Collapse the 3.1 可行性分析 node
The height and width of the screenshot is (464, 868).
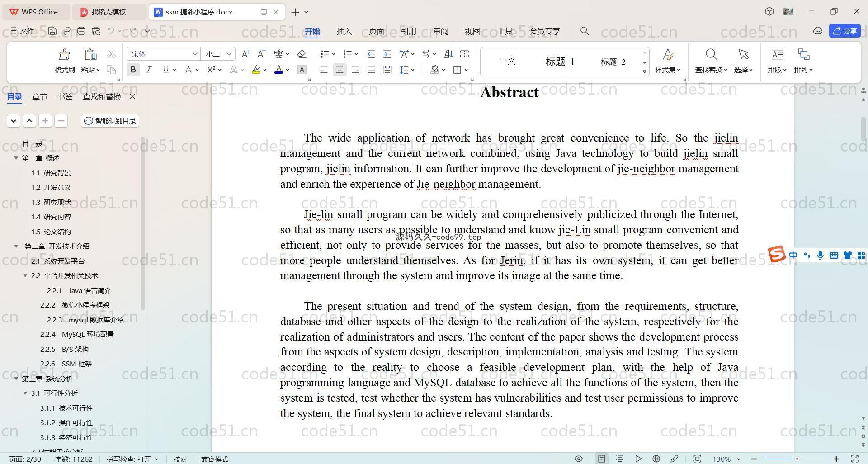point(25,393)
